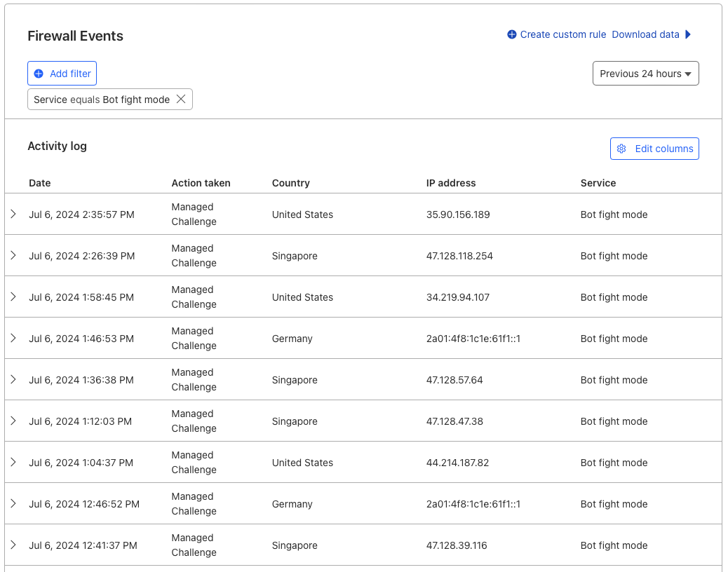Expand the 12:46:52 PM event chevron

tap(13, 503)
